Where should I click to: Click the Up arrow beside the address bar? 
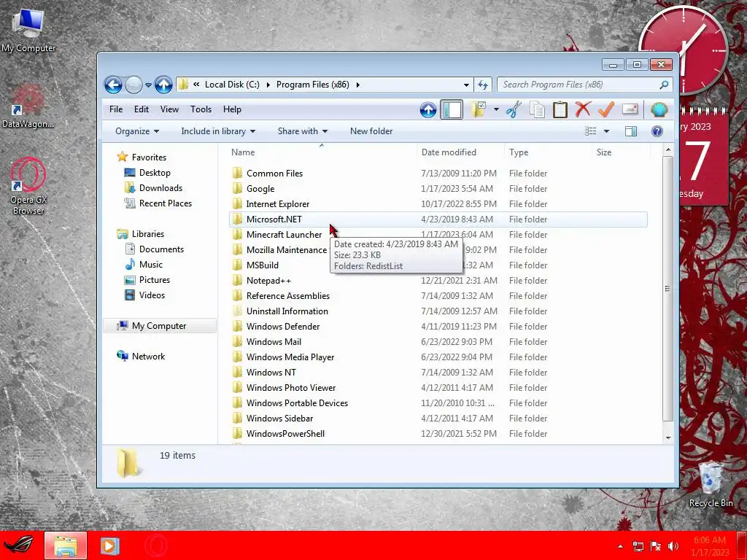click(163, 85)
